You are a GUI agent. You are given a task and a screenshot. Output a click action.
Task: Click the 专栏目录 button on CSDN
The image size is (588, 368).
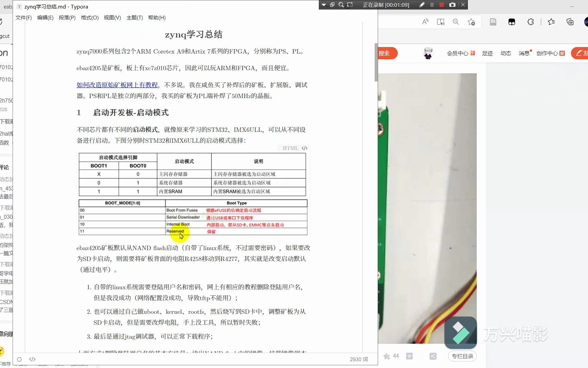click(x=462, y=356)
